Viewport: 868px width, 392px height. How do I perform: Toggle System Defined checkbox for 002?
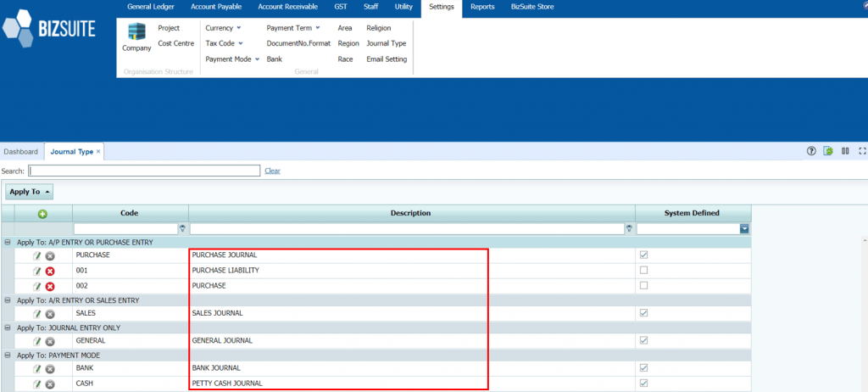(x=643, y=286)
